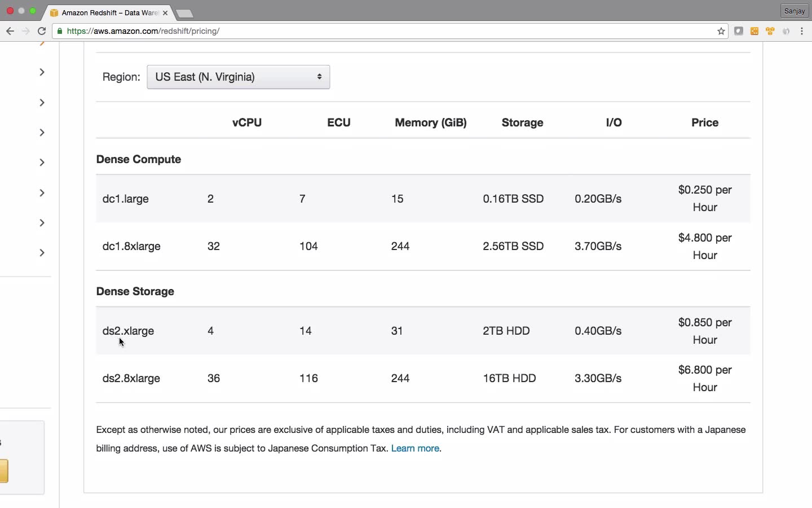
Task: Click the yellow button in the sidebar box
Action: pyautogui.click(x=4, y=471)
